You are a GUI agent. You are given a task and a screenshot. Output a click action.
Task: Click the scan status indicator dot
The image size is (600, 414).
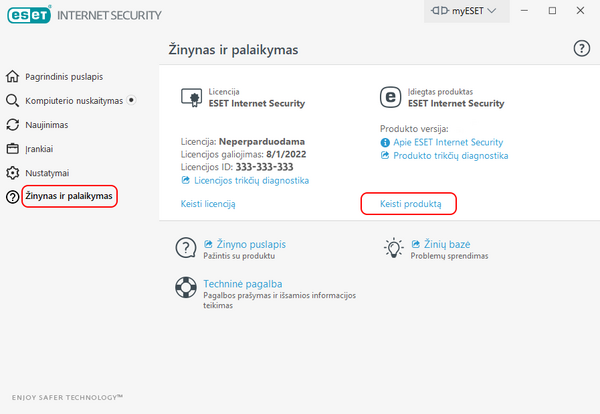131,100
